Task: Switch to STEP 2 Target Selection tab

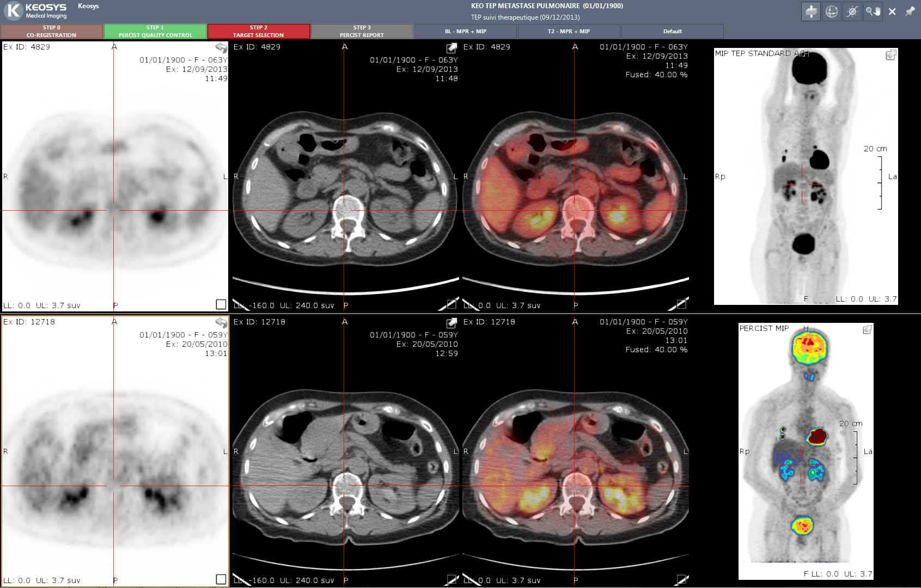Action: tap(259, 31)
